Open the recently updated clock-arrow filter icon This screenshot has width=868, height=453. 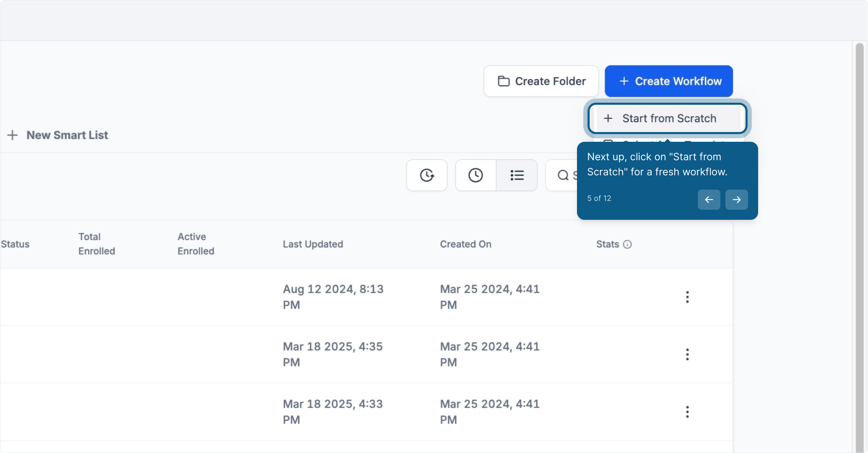click(x=427, y=175)
